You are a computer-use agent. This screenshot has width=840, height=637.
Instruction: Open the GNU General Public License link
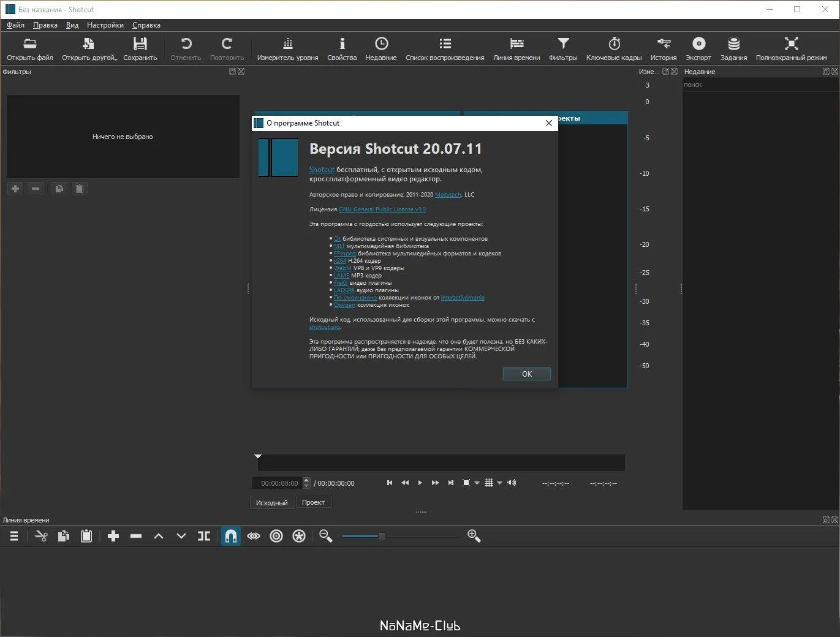coord(382,209)
